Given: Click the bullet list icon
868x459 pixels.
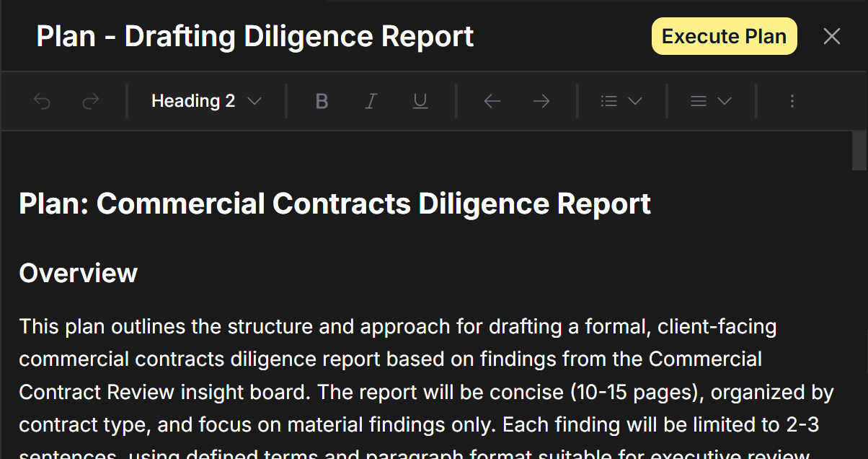Looking at the screenshot, I should (x=609, y=102).
